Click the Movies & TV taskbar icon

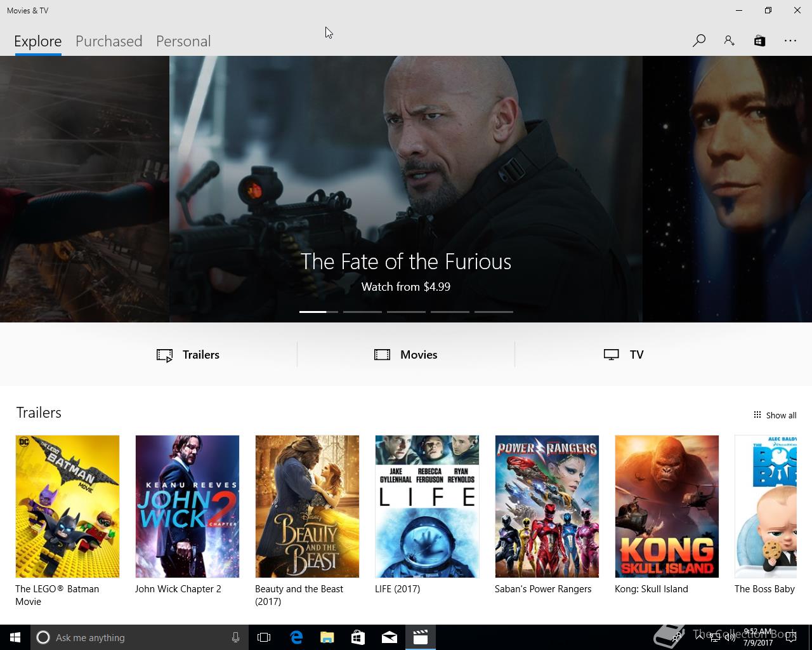click(421, 637)
